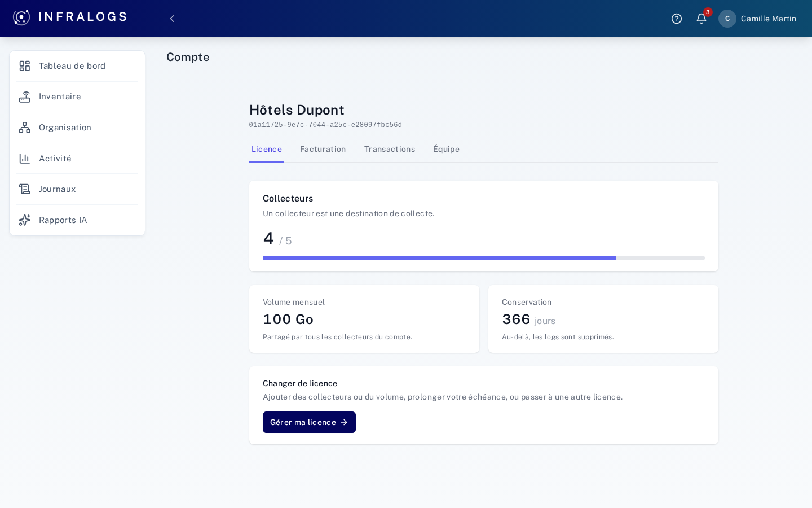
Task: Open the Inventaire section
Action: point(77,97)
